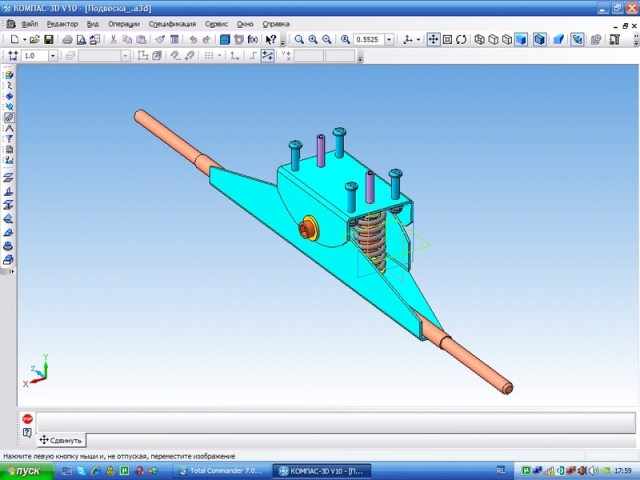Open the Операции menu
The image size is (640, 480).
click(x=124, y=24)
